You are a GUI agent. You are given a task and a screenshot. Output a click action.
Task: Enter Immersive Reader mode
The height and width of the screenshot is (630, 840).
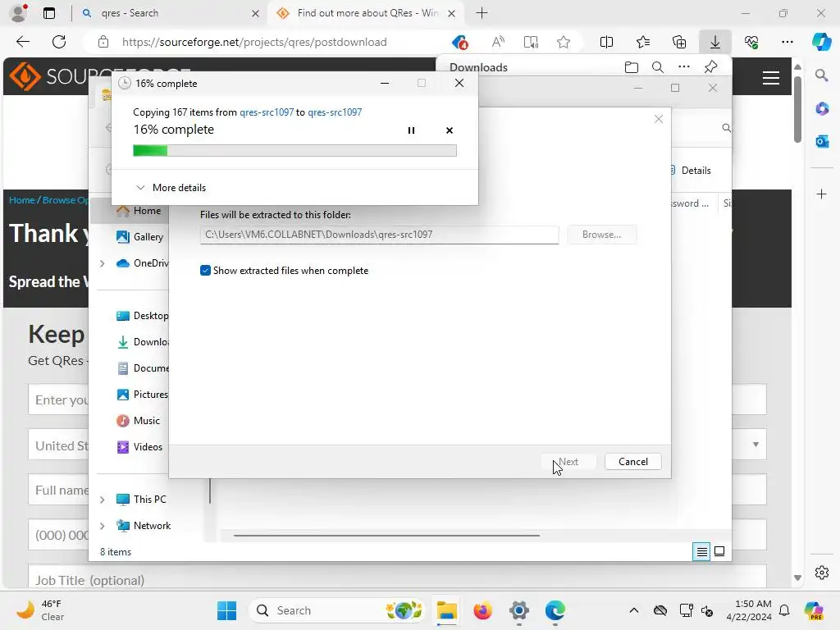coord(531,42)
